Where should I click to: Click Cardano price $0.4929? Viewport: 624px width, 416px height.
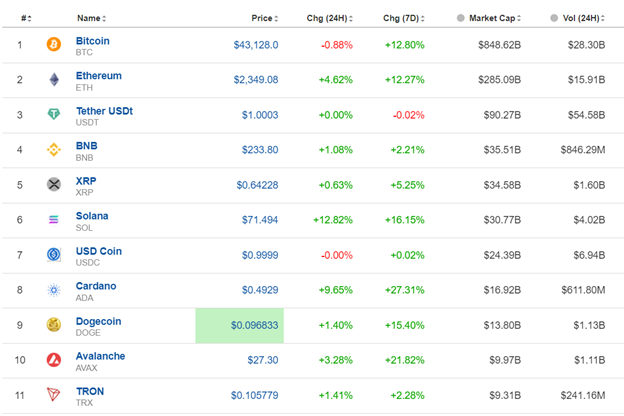[x=260, y=290]
